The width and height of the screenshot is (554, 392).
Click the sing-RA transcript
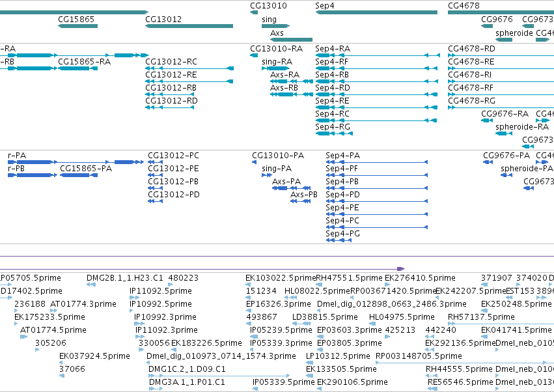275,68
